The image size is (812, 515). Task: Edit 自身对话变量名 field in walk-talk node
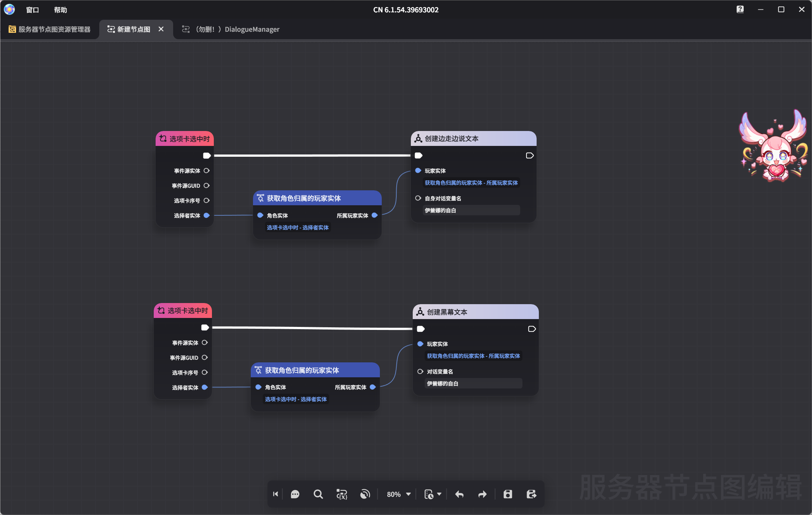471,210
